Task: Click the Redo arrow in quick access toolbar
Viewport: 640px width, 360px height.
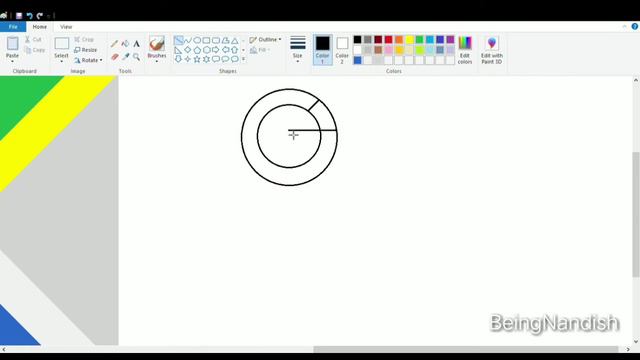Action: point(40,16)
